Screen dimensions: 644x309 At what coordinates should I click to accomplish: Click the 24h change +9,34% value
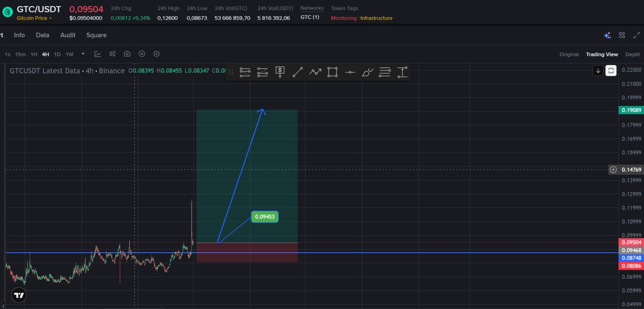pos(130,18)
